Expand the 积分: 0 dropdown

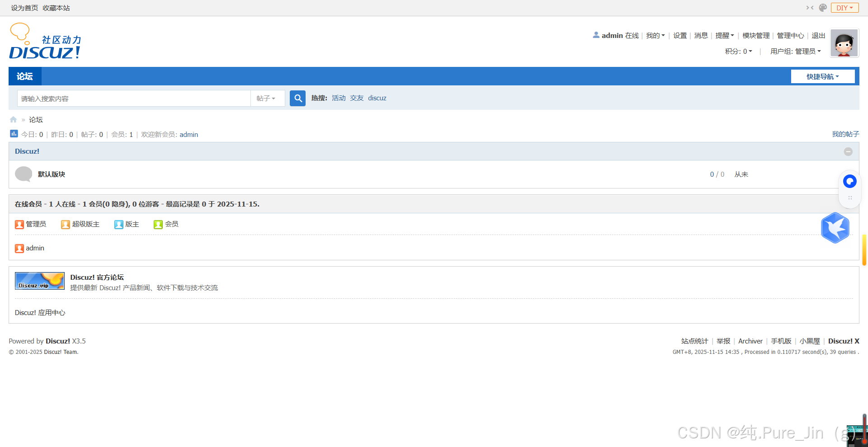(739, 52)
